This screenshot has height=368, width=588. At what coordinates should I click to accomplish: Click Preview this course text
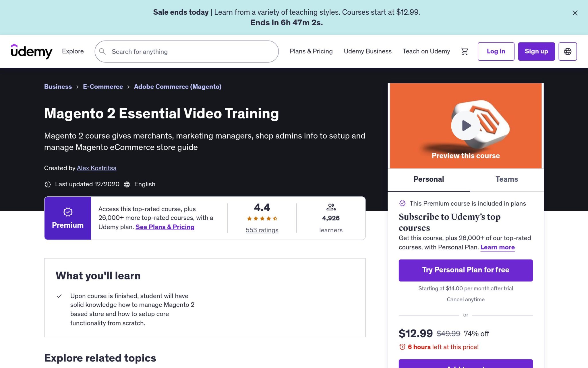coord(465,156)
